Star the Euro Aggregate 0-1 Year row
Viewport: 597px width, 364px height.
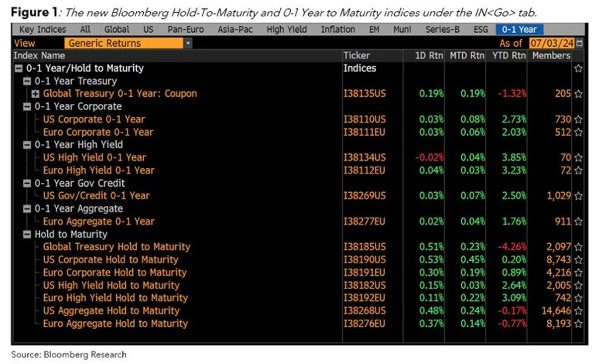pyautogui.click(x=578, y=222)
